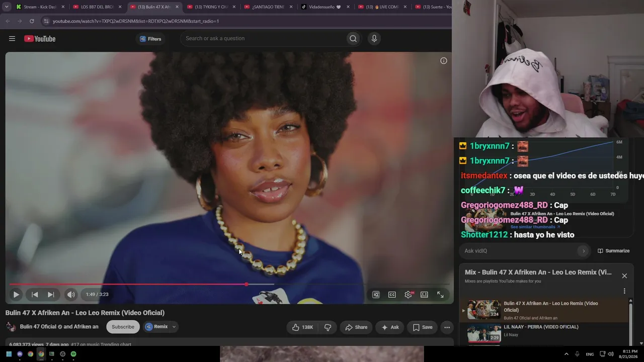Switch to the TYKING Y CHA tab

point(211,7)
